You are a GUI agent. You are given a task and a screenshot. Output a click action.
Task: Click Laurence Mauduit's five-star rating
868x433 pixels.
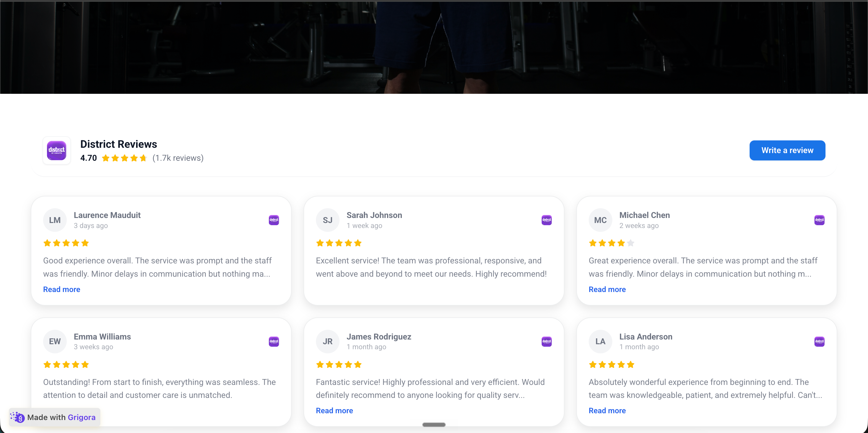66,243
